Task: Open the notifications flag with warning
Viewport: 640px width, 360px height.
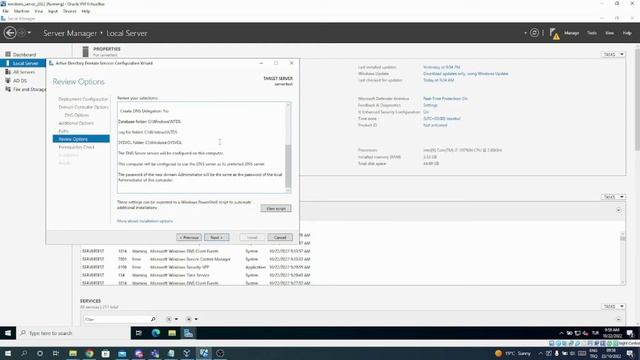Action: coord(554,33)
